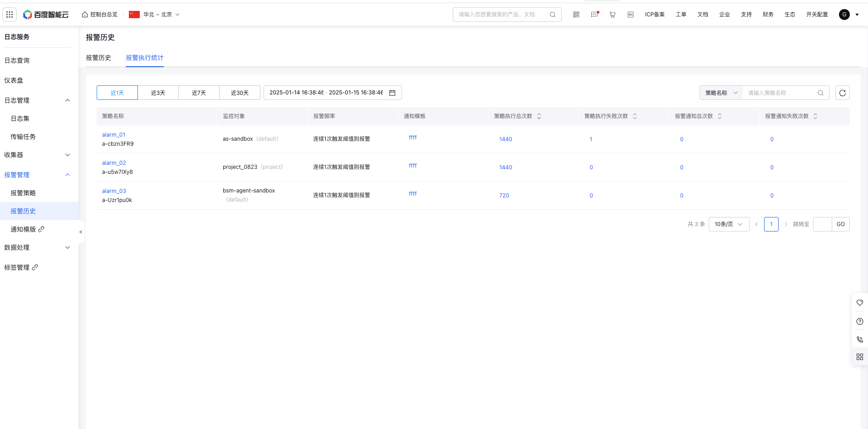Click the apps grid icon on right rail
868x429 pixels.
(x=860, y=357)
